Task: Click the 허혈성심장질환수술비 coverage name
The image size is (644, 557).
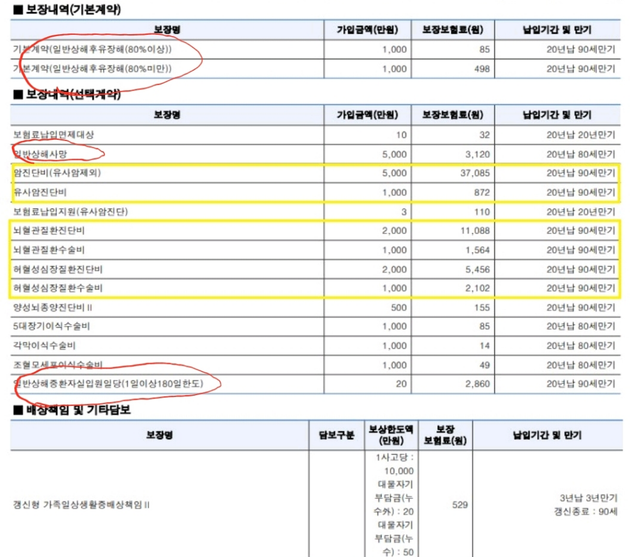Action: tap(58, 289)
